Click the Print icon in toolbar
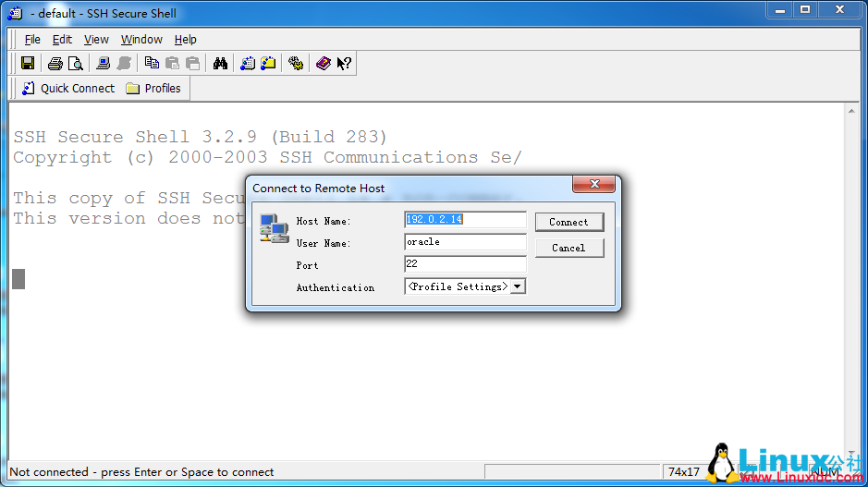This screenshot has height=487, width=868. 55,63
